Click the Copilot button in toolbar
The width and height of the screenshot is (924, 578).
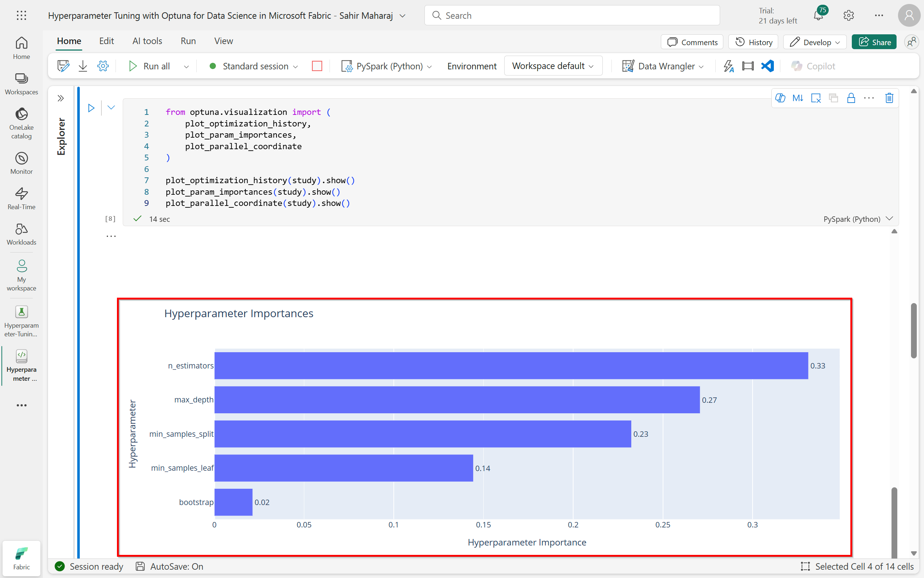coord(813,66)
